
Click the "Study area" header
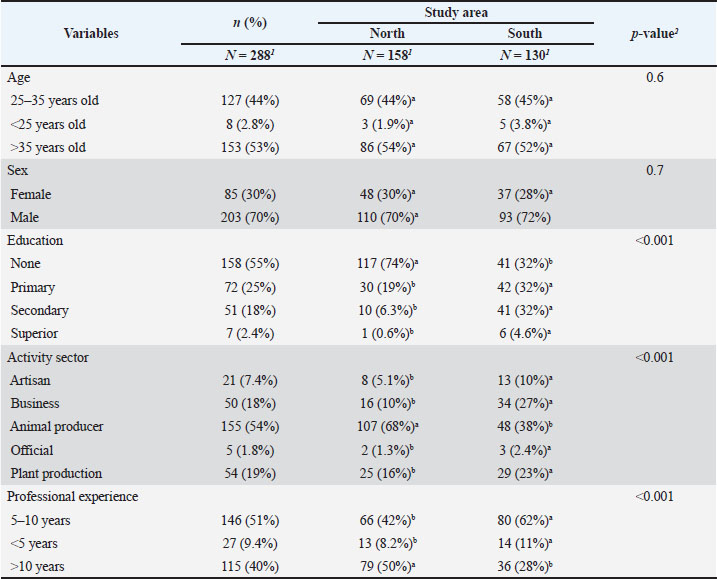pyautogui.click(x=459, y=12)
